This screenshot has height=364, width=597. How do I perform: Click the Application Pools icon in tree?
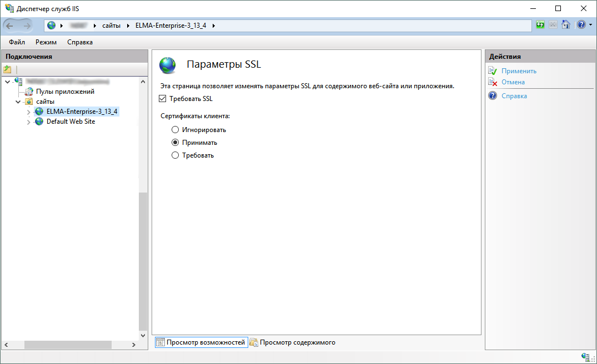click(29, 92)
